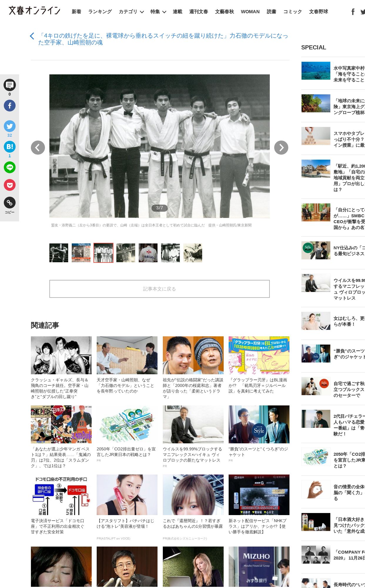The width and height of the screenshot is (365, 588).
Task: Open the WOMAN menu item
Action: [250, 12]
